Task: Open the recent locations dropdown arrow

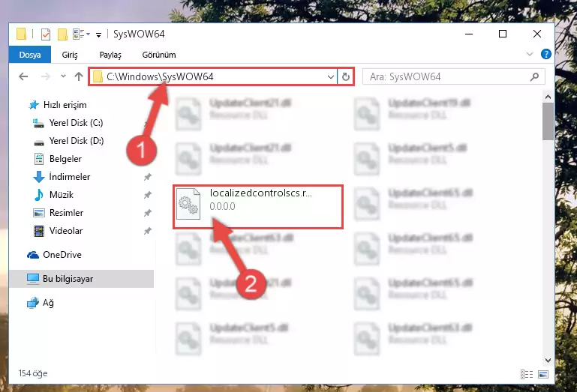Action: tap(63, 76)
